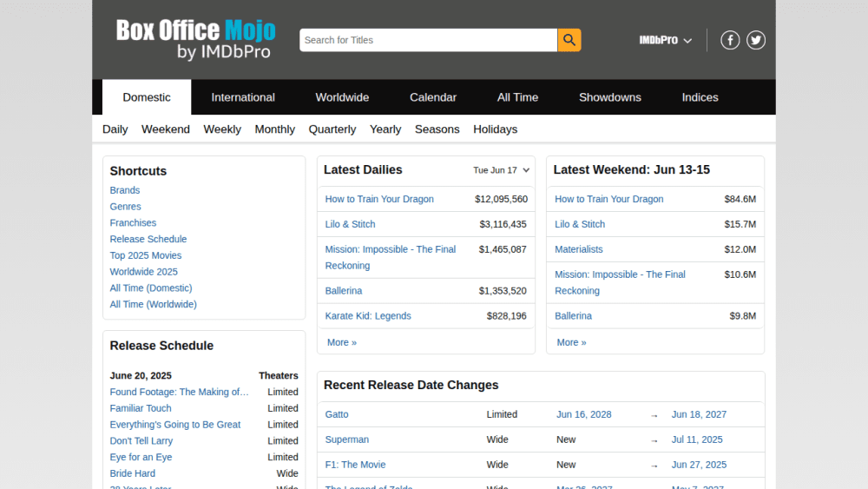Open Karate Kid: Legends link
Screen dimensions: 868x489
(x=368, y=315)
